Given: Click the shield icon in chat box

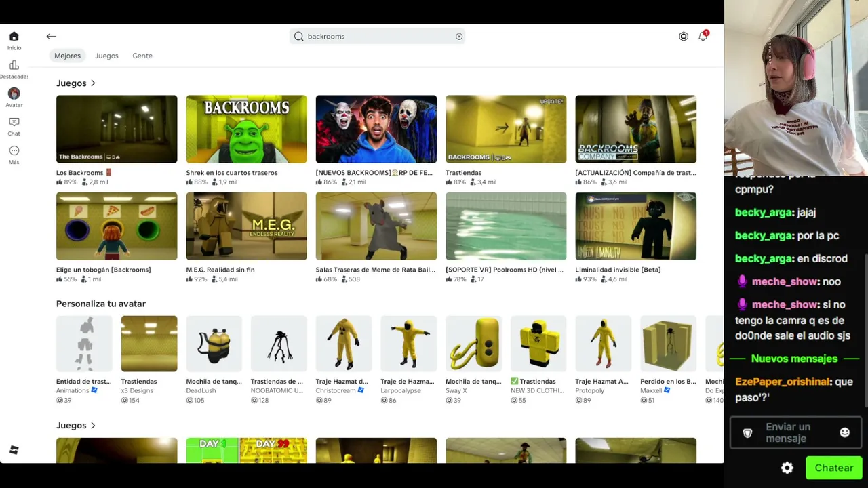Looking at the screenshot, I should coord(747,433).
